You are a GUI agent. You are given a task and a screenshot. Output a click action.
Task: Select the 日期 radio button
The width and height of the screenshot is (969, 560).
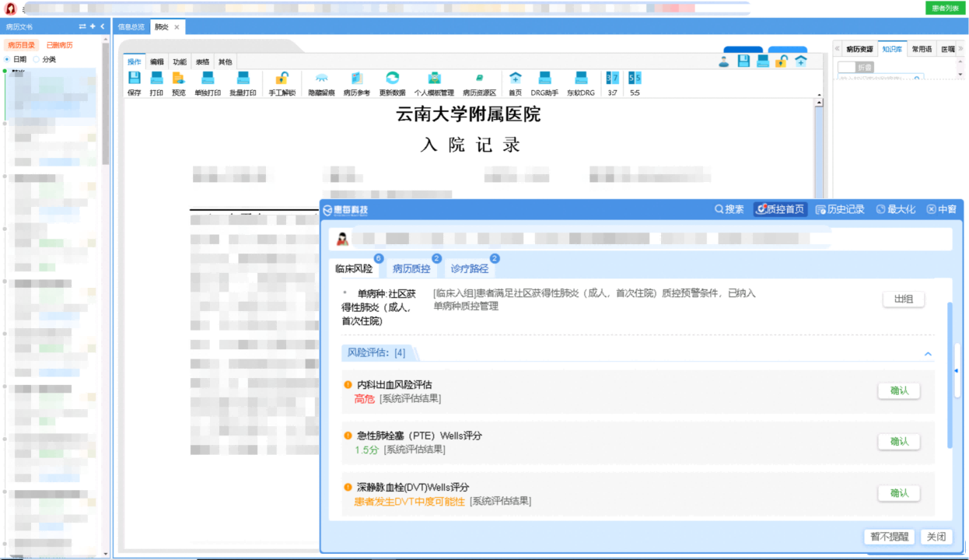[8, 59]
